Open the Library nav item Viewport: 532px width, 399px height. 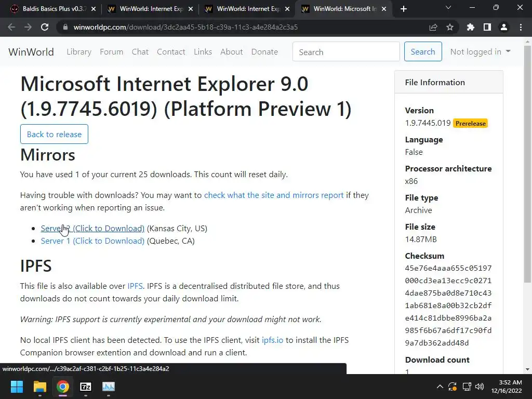[x=79, y=52]
